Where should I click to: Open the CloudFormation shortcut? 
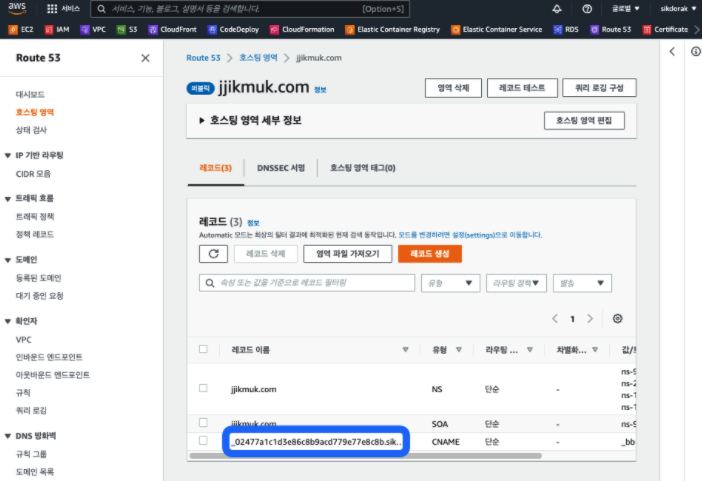302,30
